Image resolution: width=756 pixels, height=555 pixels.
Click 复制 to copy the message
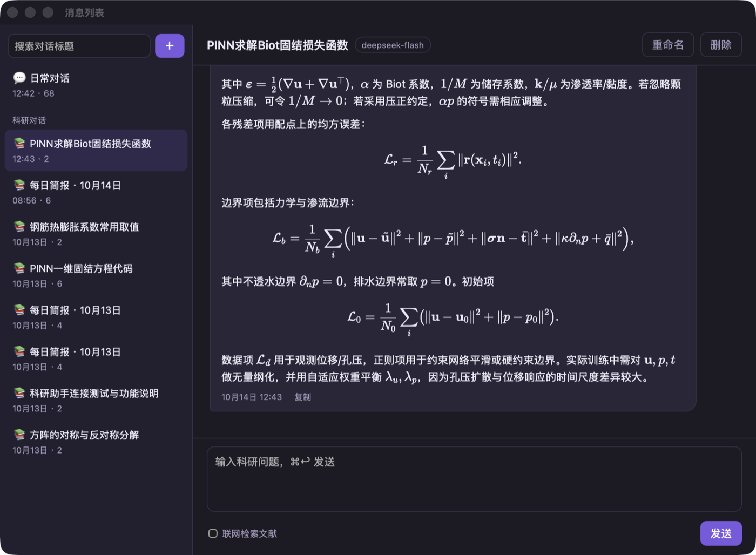tap(302, 397)
